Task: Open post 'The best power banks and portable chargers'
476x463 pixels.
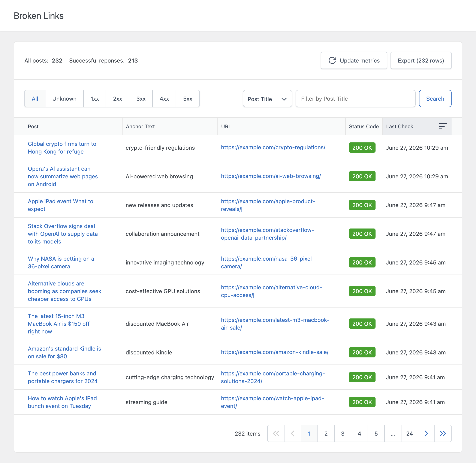Action: (63, 377)
